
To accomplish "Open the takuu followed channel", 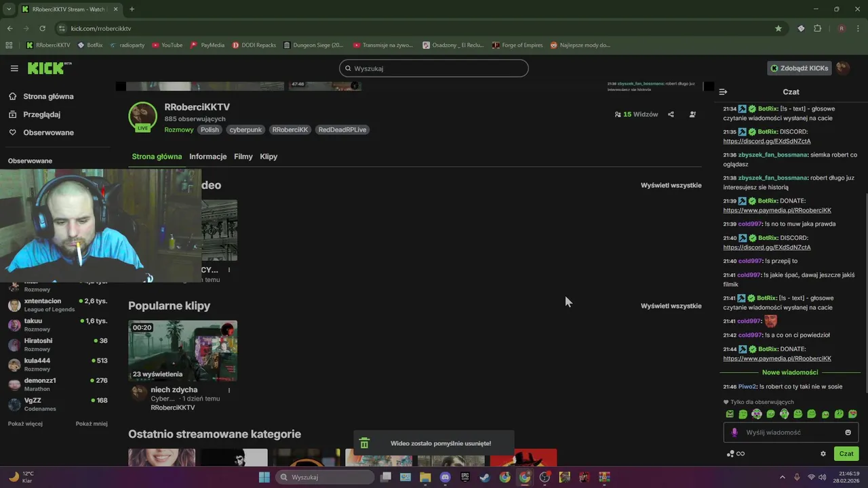I will [x=58, y=325].
